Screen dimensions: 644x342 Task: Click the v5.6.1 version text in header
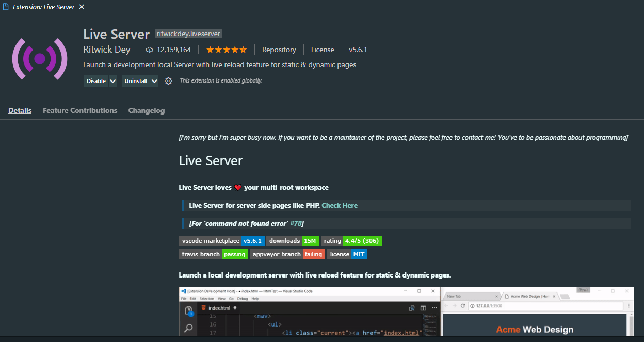tap(358, 50)
